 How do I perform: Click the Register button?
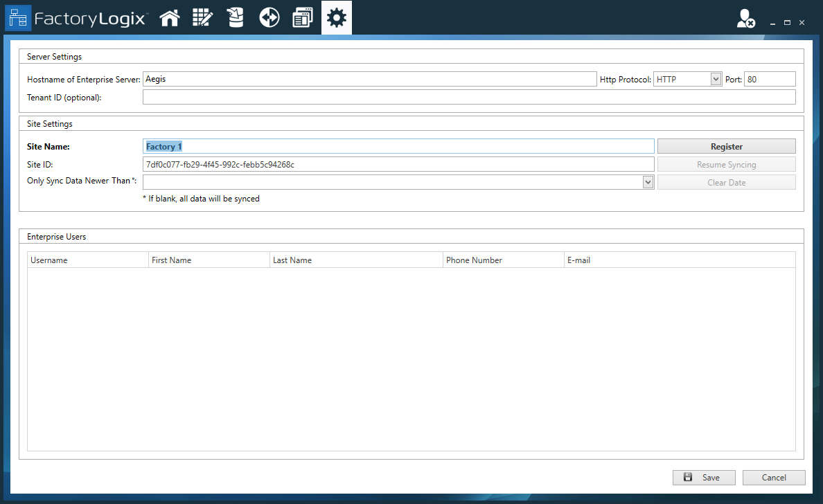[726, 146]
